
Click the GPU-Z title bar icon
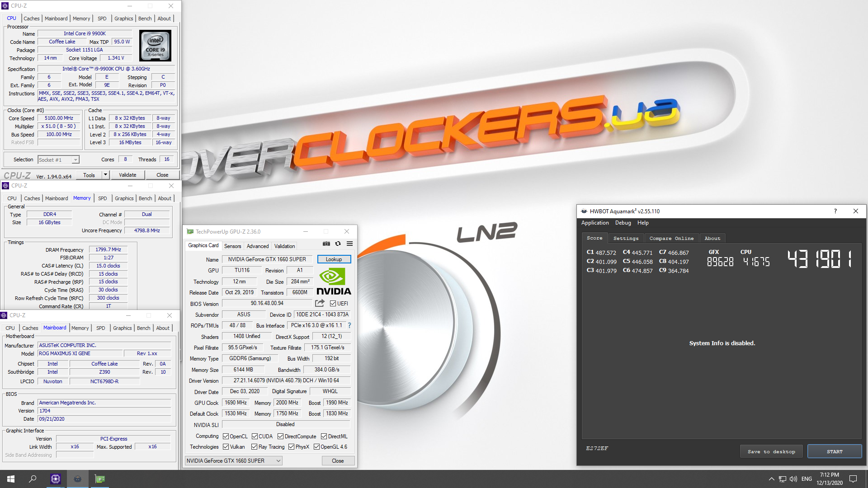click(x=190, y=231)
